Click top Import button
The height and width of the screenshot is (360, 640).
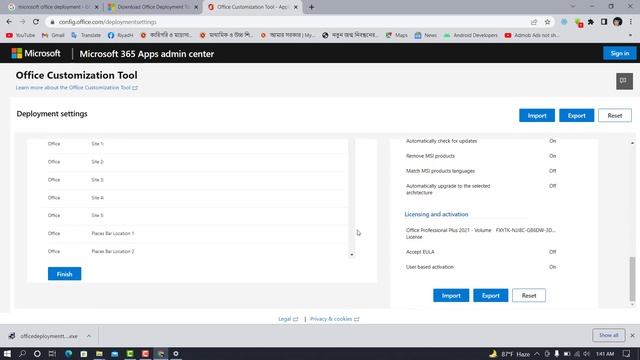pyautogui.click(x=537, y=116)
